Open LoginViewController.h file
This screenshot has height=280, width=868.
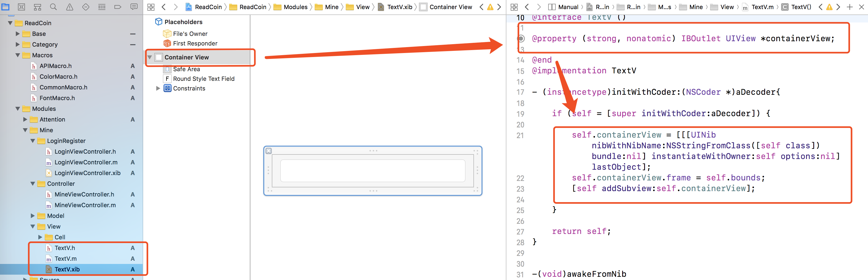(85, 152)
